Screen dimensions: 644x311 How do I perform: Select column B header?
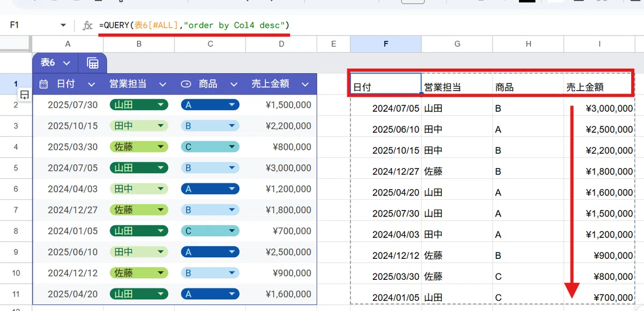point(139,44)
